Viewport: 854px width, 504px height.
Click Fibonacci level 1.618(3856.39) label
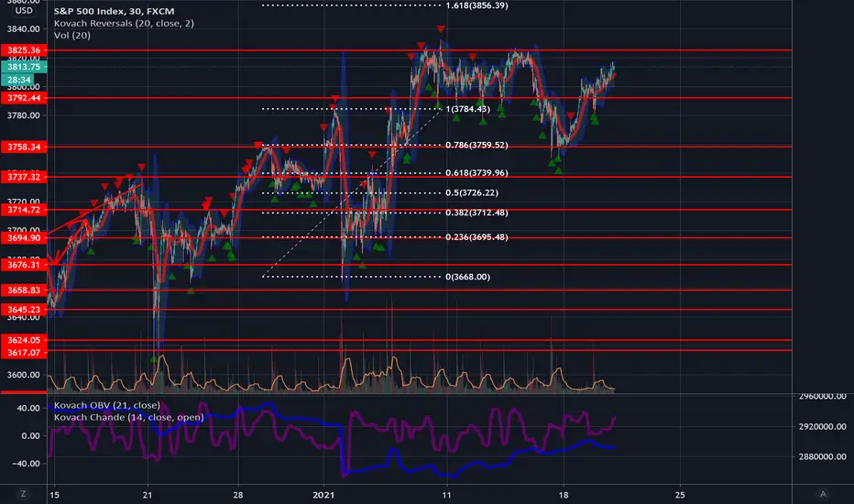point(476,5)
